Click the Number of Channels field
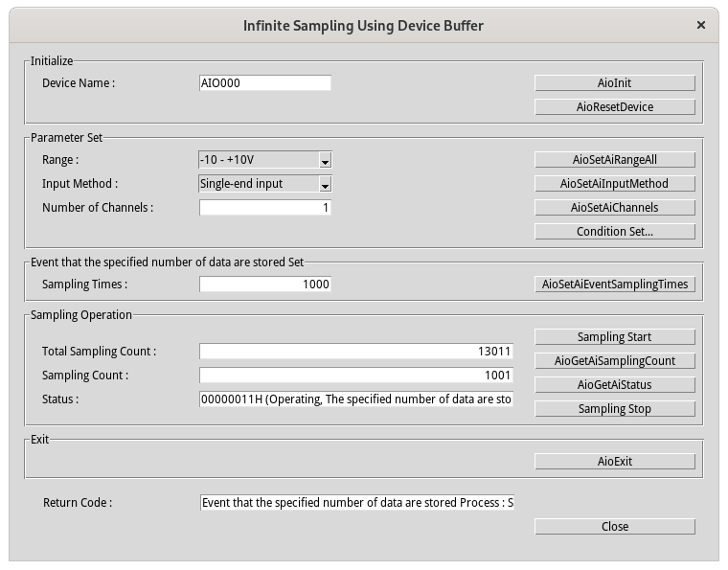The width and height of the screenshot is (728, 570). (x=264, y=208)
